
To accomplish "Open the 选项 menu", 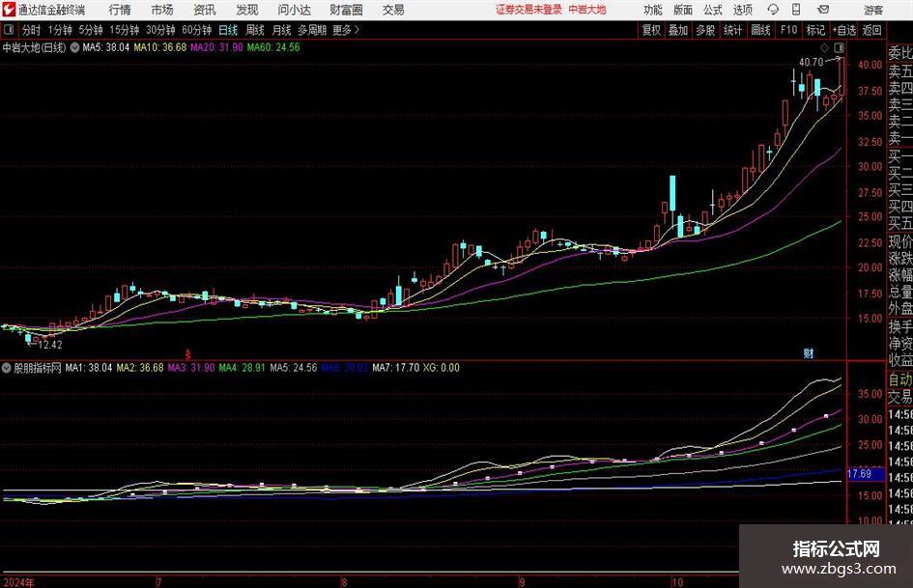I will (x=742, y=10).
